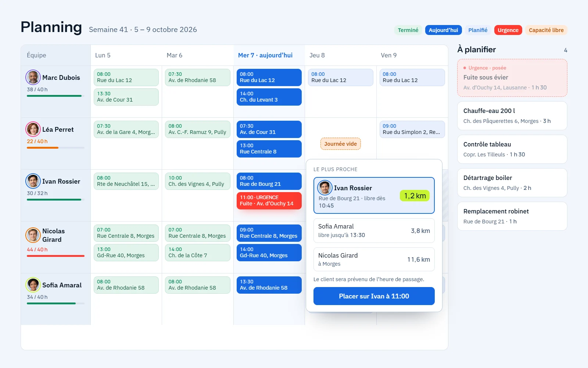Image resolution: width=588 pixels, height=368 pixels.
Task: Open the 'Fuite sous évier' urgent card
Action: tap(512, 78)
